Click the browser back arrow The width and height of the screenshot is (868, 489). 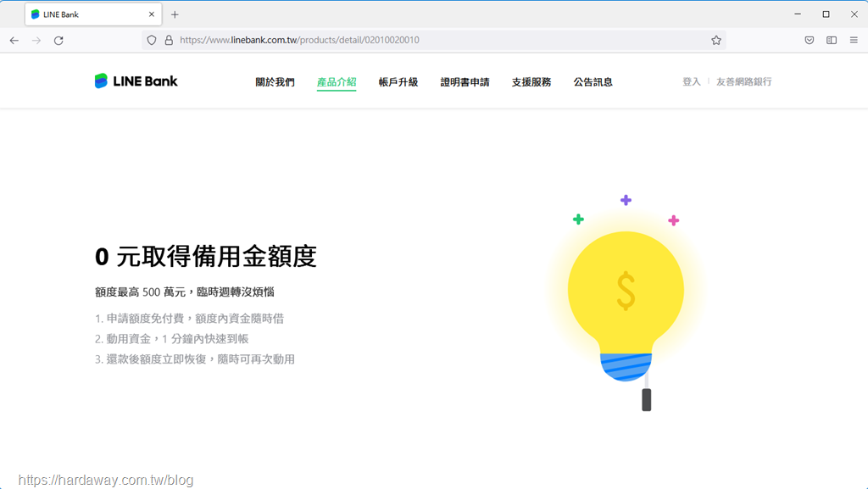tap(14, 41)
